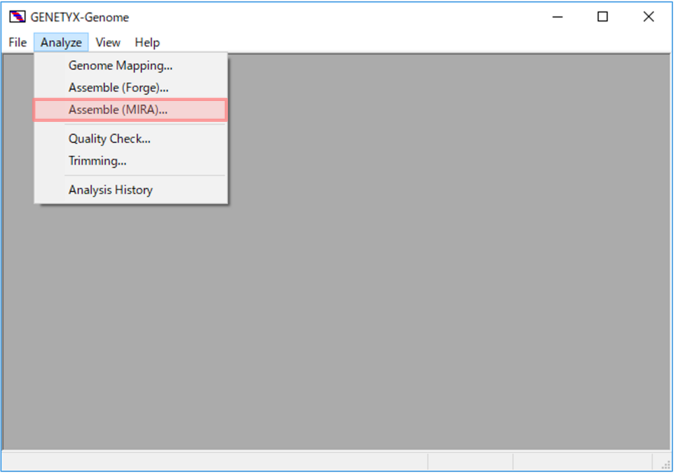674x473 pixels.
Task: Click the GENETYX-Genome app icon in title bar
Action: point(17,17)
